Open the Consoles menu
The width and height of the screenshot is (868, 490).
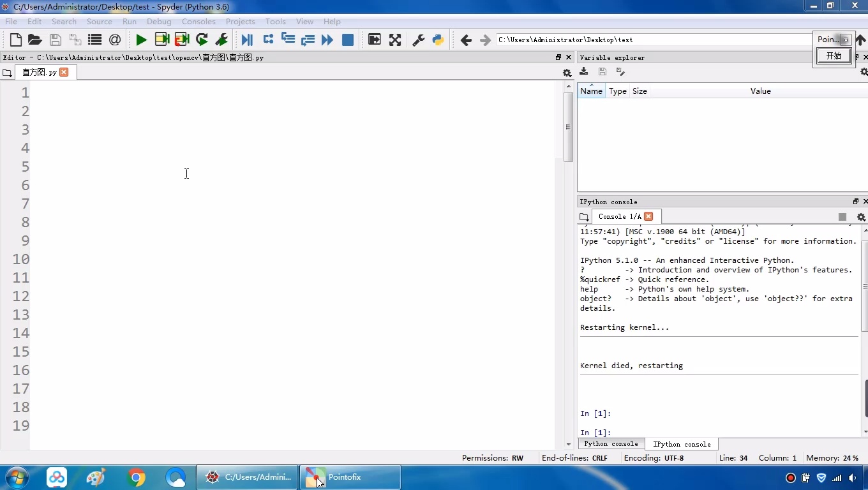[x=198, y=22]
